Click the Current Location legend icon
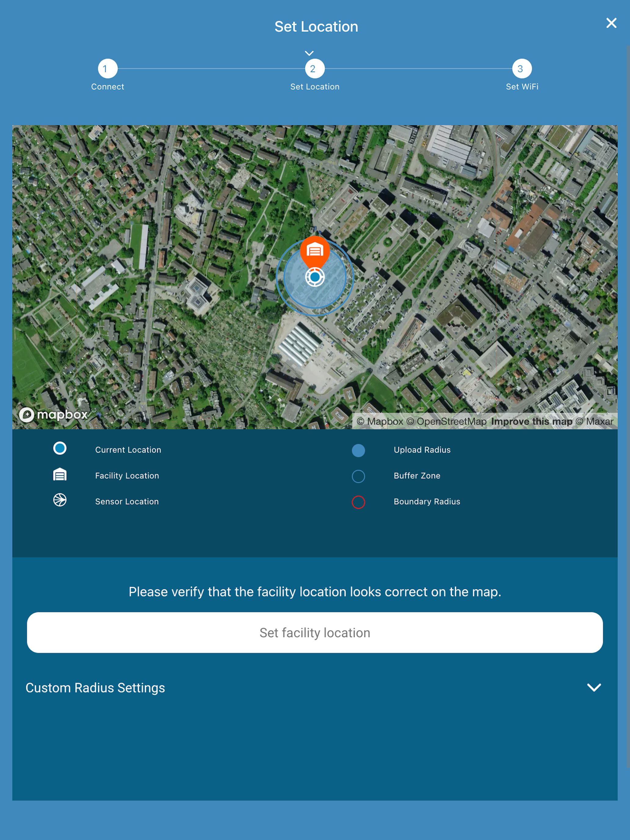This screenshot has width=630, height=840. click(x=60, y=448)
